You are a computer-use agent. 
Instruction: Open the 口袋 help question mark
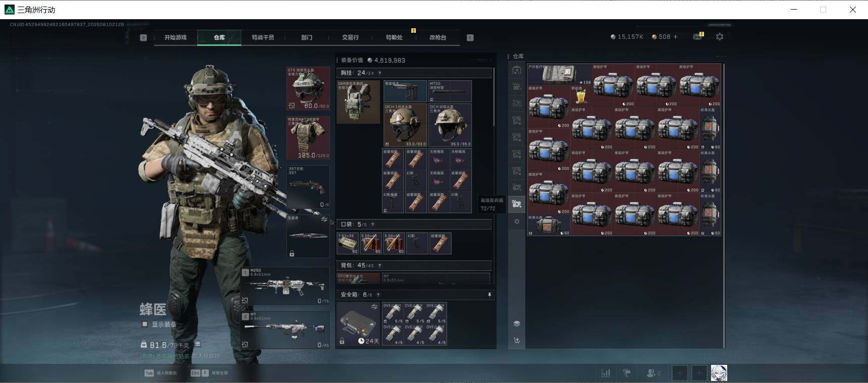pyautogui.click(x=372, y=225)
